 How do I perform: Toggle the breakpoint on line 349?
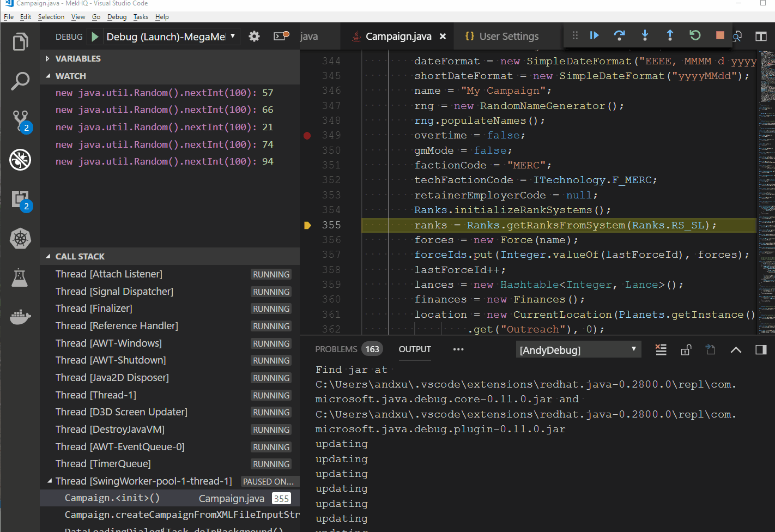[307, 135]
